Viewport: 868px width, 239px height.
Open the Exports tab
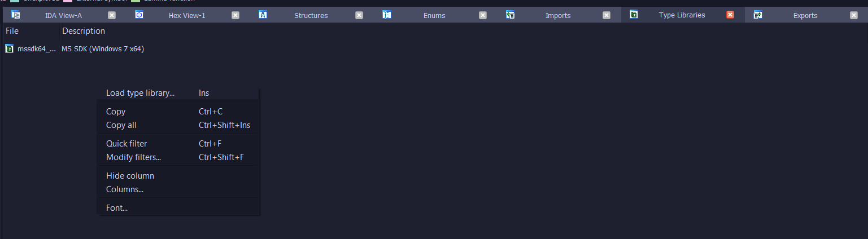[805, 15]
